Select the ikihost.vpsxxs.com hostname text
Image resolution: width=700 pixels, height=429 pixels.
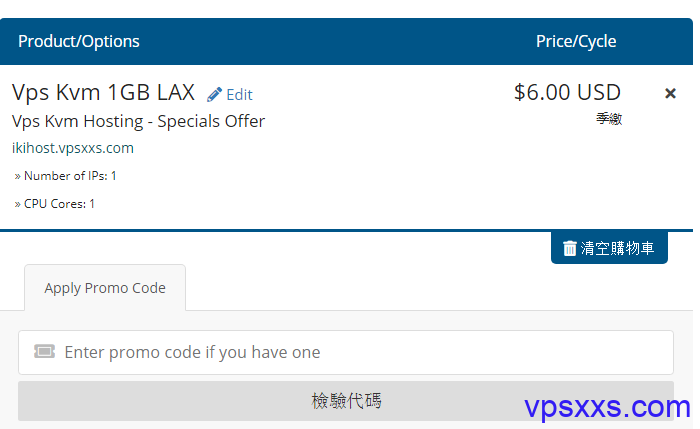[x=73, y=148]
